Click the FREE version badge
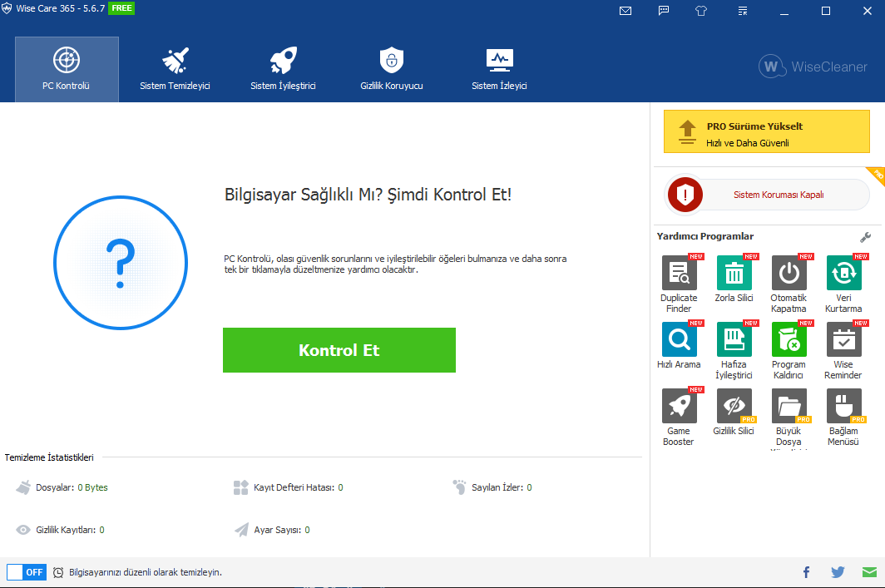 pyautogui.click(x=121, y=7)
